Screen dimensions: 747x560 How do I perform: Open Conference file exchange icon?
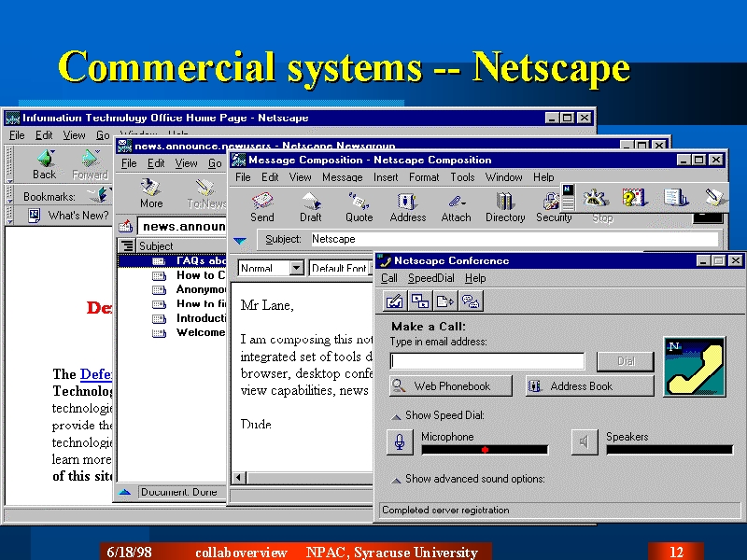pos(445,301)
